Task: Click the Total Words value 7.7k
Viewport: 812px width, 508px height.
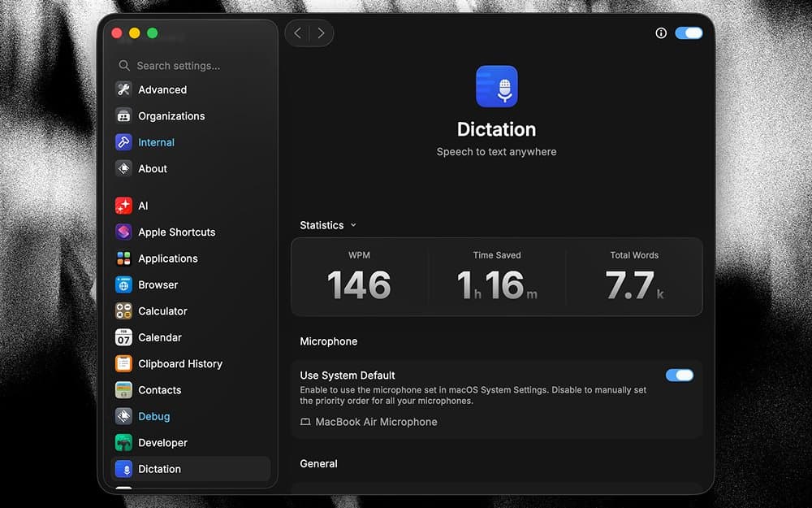Action: 634,285
